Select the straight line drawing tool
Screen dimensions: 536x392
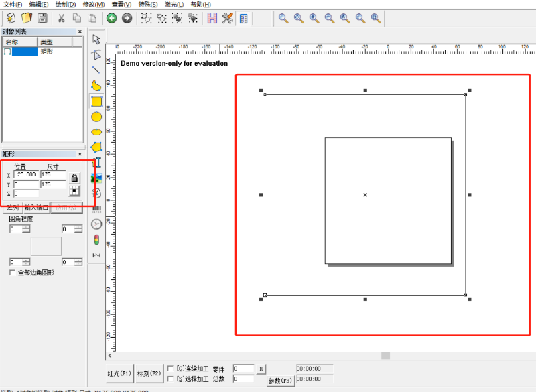[96, 70]
